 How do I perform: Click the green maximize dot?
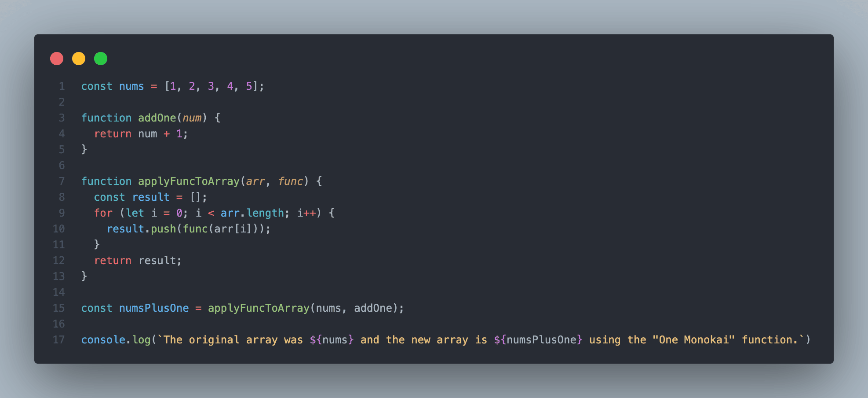pyautogui.click(x=101, y=59)
